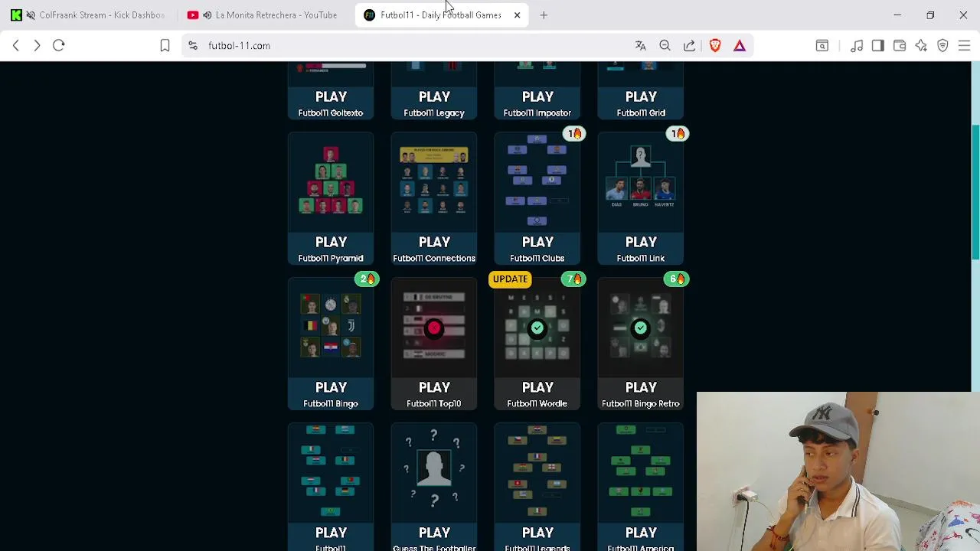The width and height of the screenshot is (980, 551).
Task: Switch to ColFraank Stream Kick Dashboard tab
Action: pyautogui.click(x=90, y=15)
